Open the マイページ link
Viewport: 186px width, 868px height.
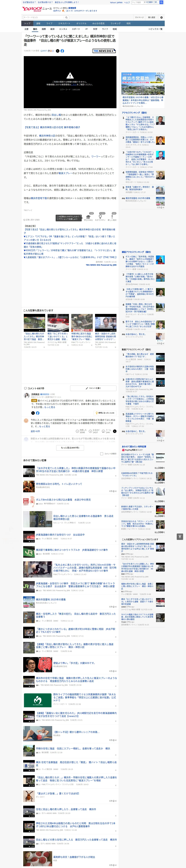coord(139,18)
